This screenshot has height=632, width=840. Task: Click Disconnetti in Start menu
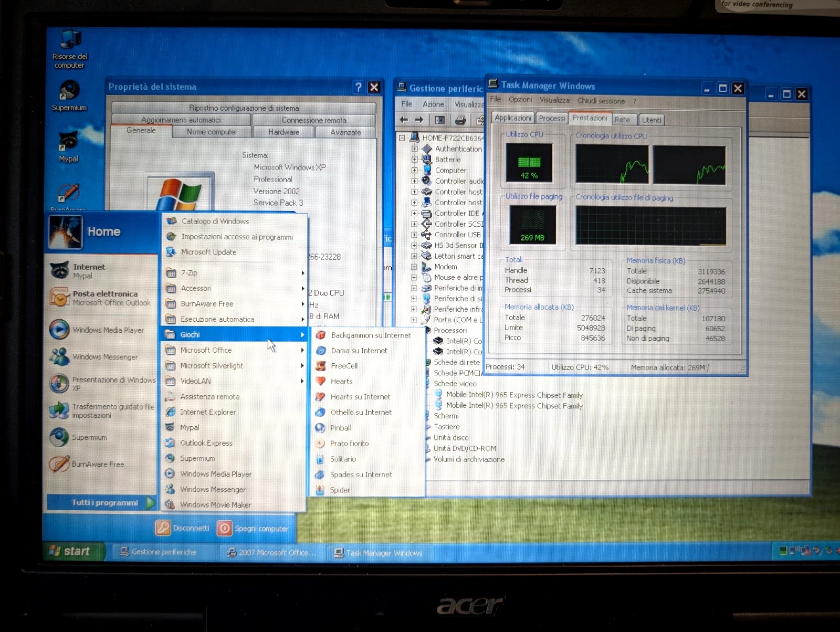click(x=183, y=528)
